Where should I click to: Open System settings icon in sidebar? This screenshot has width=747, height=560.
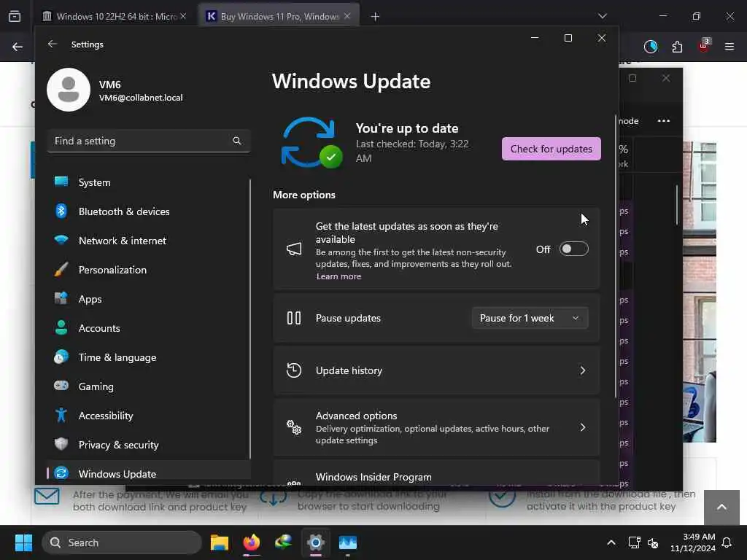coord(61,182)
